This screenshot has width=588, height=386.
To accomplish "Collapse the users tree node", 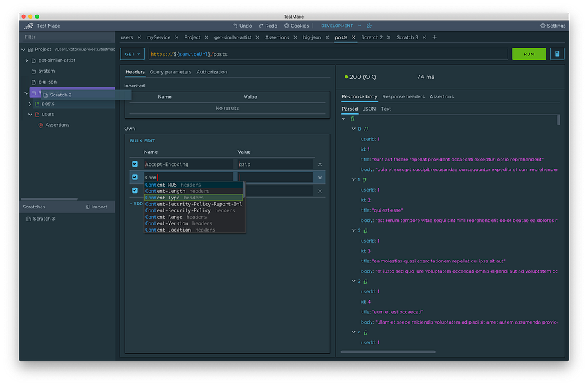I will point(30,115).
